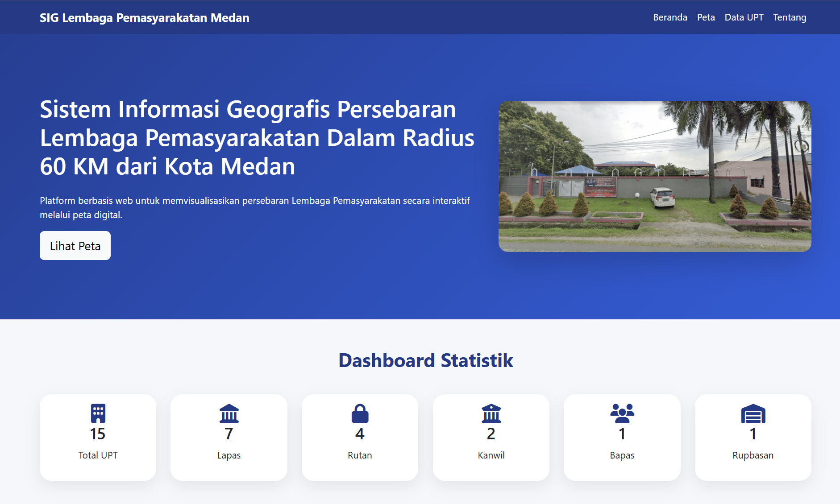This screenshot has width=840, height=504.
Task: Click the SIG Lembaga Pemasyarakatan Medan brand
Action: [144, 18]
